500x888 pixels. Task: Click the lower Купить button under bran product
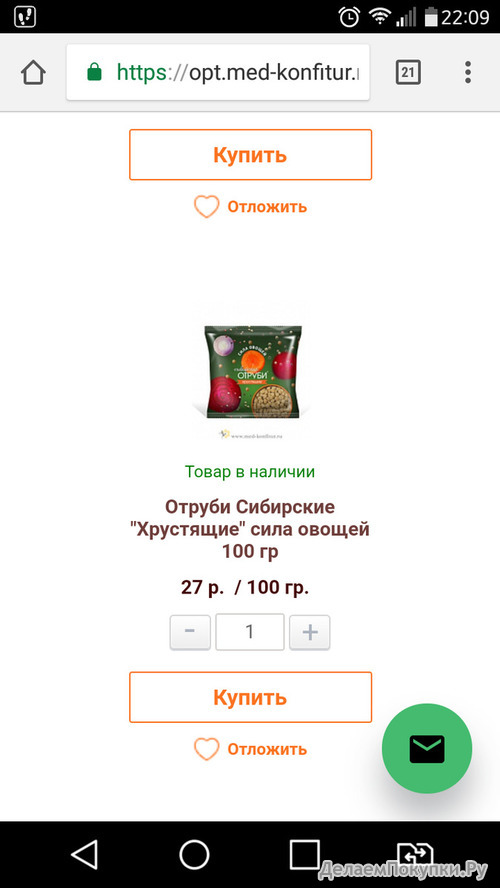click(x=250, y=697)
